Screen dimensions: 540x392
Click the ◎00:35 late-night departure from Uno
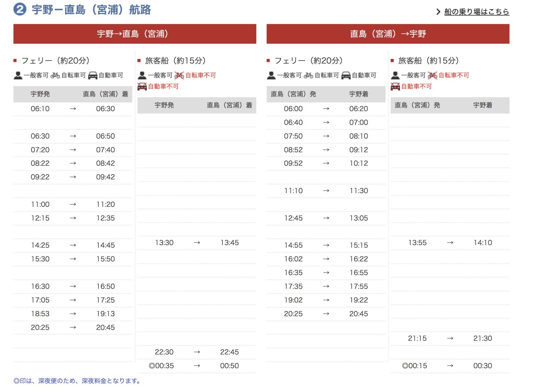[161, 366]
